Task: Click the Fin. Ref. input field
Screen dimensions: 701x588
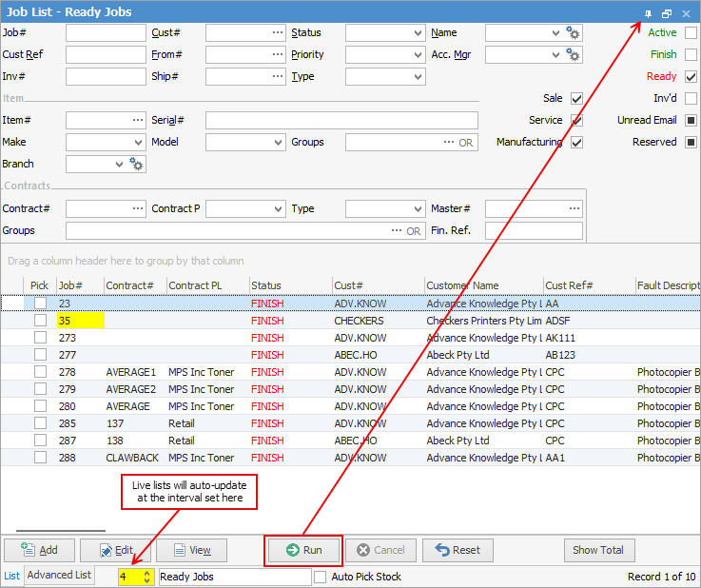Action: point(534,231)
